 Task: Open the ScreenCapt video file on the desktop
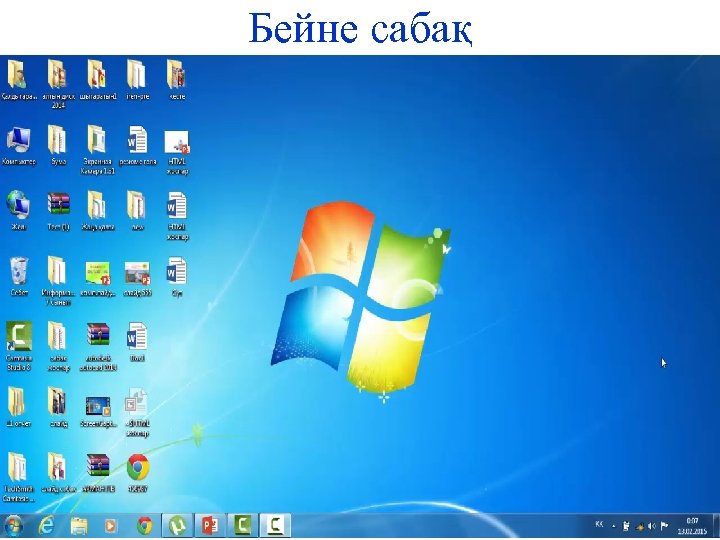[x=98, y=411]
